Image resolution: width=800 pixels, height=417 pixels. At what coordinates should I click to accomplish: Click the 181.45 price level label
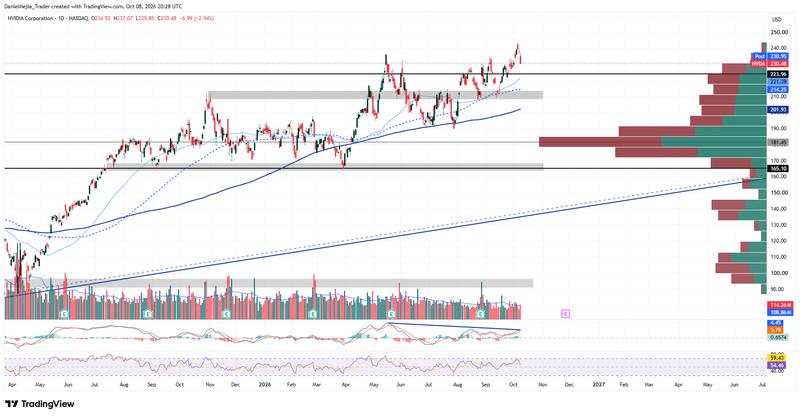tap(778, 142)
